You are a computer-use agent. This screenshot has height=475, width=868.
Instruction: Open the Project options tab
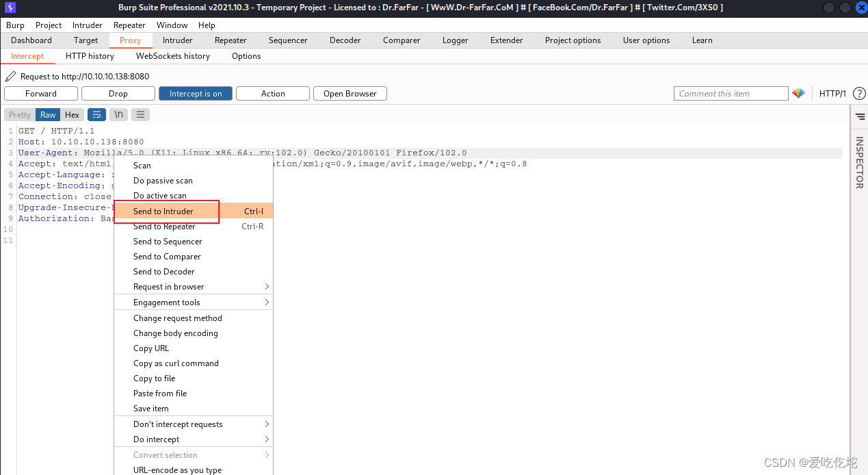click(x=573, y=40)
